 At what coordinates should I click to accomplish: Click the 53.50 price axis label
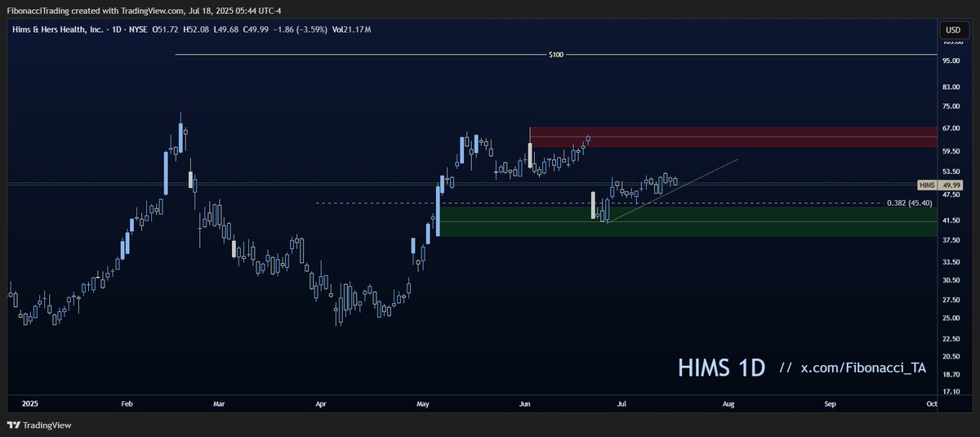tap(950, 172)
